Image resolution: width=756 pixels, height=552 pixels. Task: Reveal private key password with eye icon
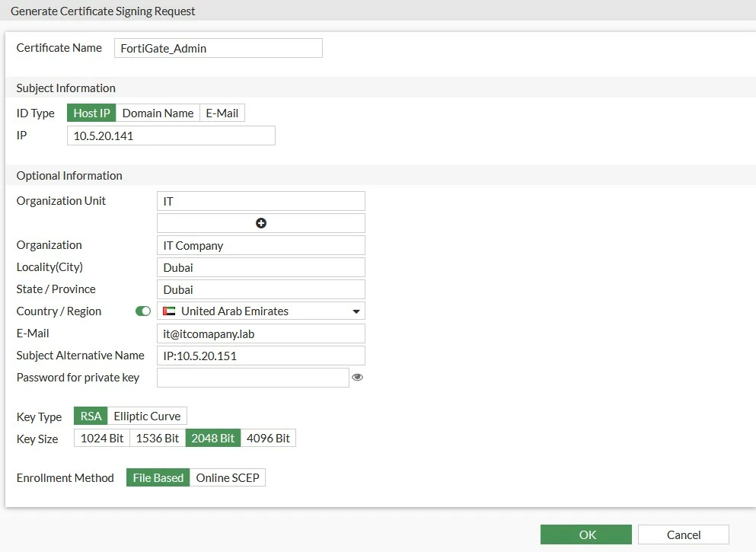[x=357, y=378]
